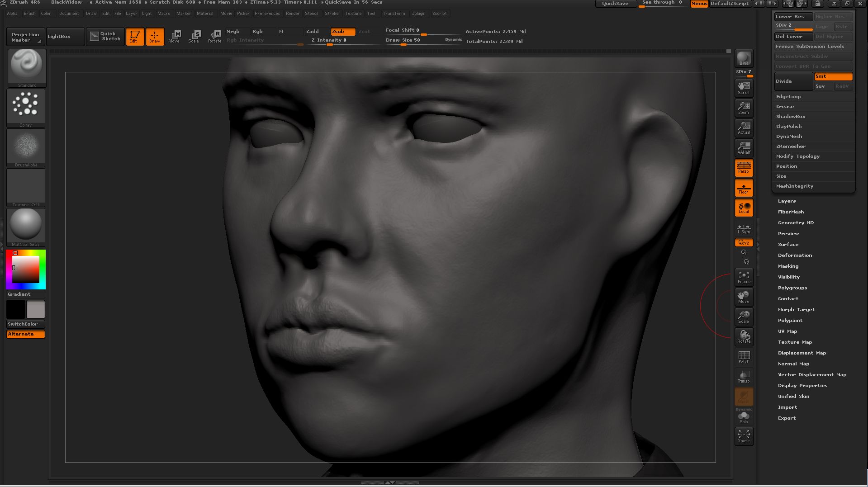
Task: Select the black secondary color swatch
Action: click(x=16, y=310)
